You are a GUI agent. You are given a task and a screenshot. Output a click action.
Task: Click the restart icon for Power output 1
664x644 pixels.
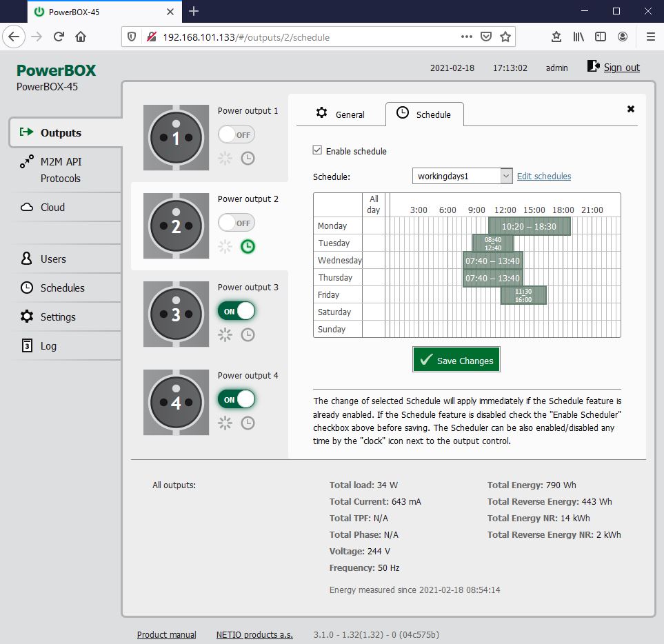pyautogui.click(x=225, y=159)
